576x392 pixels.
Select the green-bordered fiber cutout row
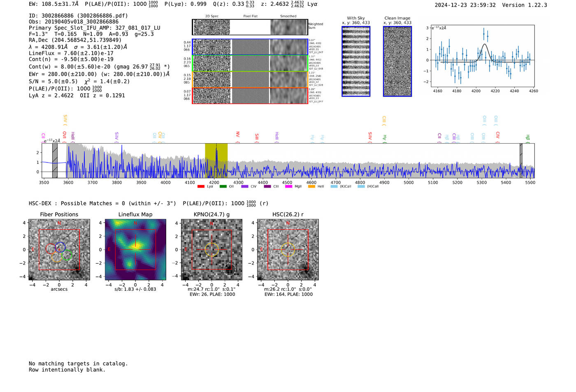tap(250, 63)
